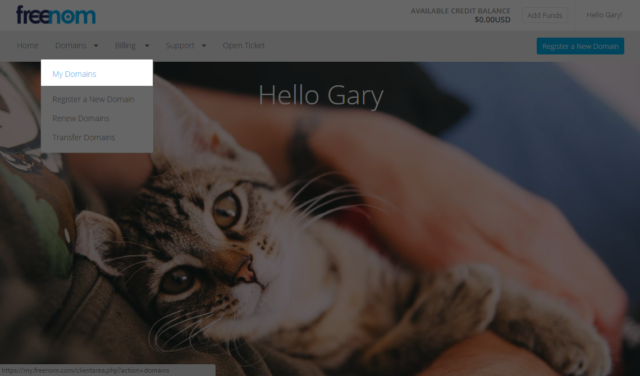Image resolution: width=640 pixels, height=376 pixels.
Task: Choose Transfer Domains in the menu
Action: [x=84, y=138]
